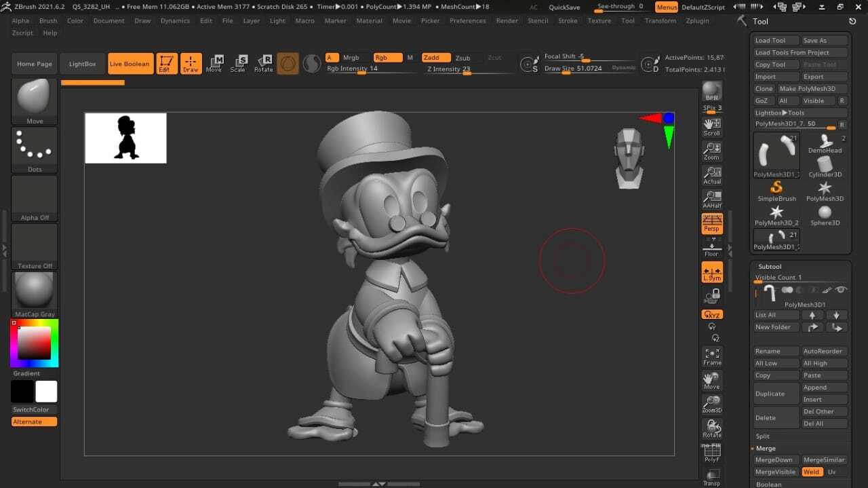This screenshot has width=868, height=488.
Task: Click the right shelf Move icon
Action: [x=712, y=381]
